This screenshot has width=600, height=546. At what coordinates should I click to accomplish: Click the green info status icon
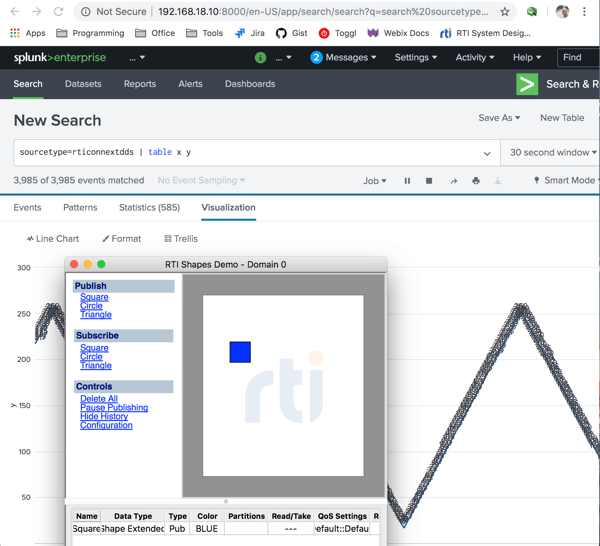pos(260,58)
